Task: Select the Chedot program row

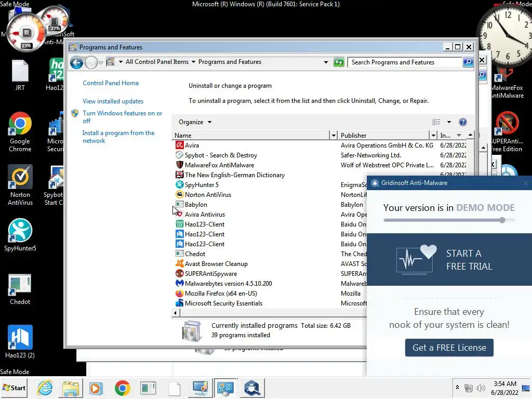Action: 270,254
